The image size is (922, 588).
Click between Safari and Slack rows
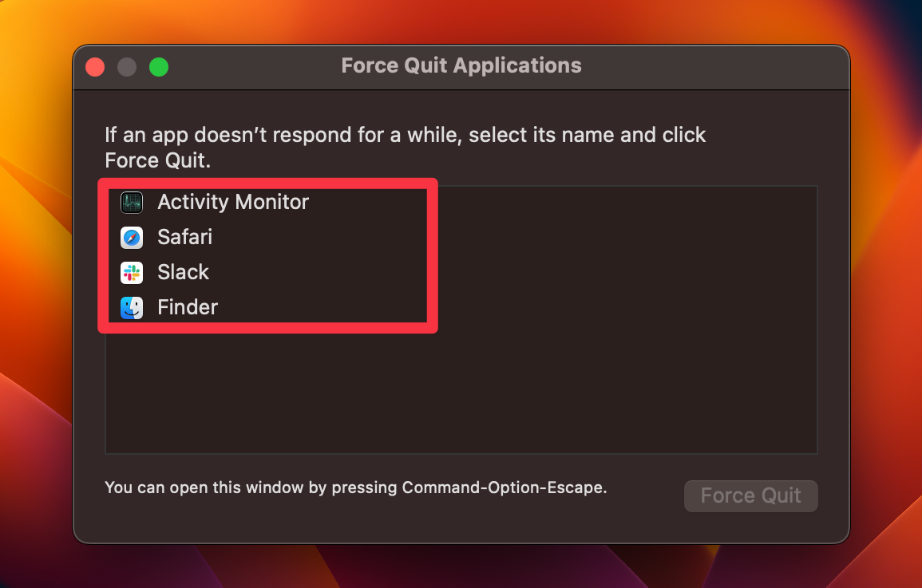(x=239, y=255)
